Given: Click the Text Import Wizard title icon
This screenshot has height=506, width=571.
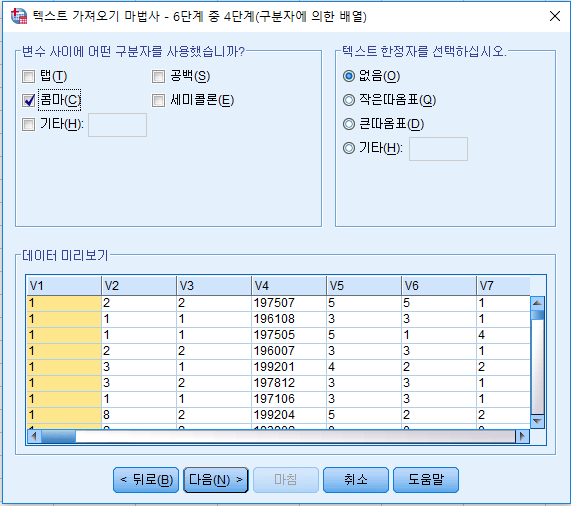Looking at the screenshot, I should coord(19,16).
